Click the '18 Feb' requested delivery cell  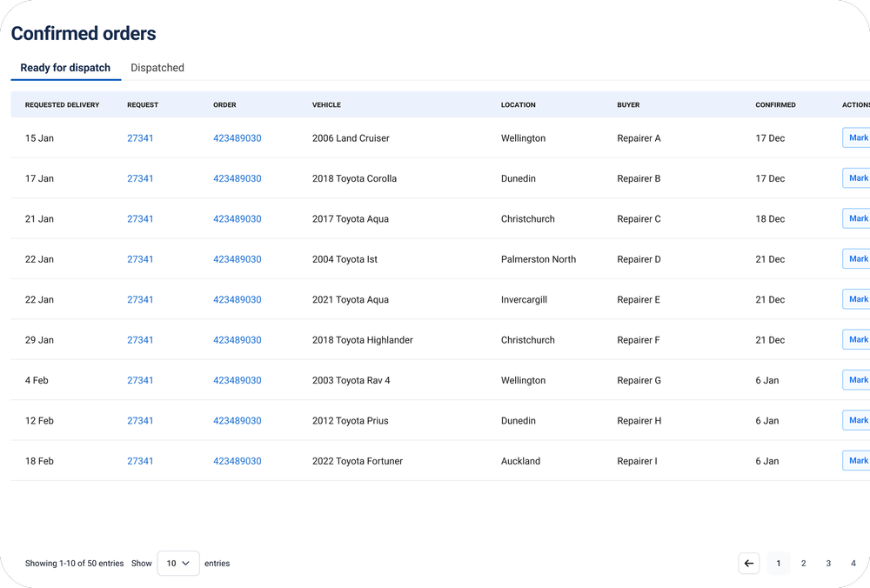click(x=39, y=461)
